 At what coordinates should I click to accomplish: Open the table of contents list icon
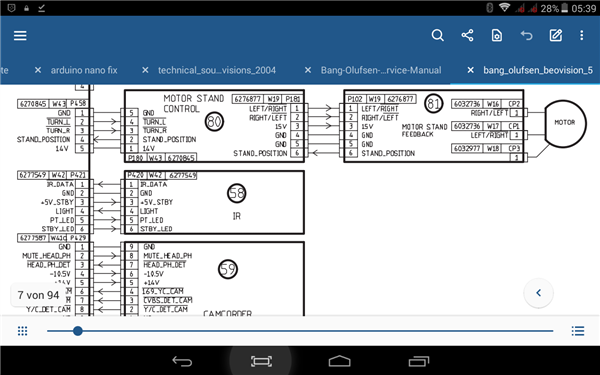pos(578,331)
